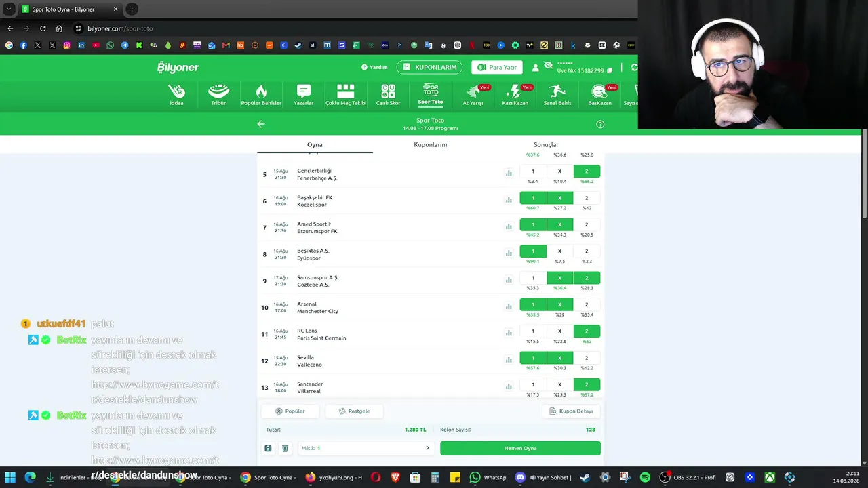This screenshot has height=488, width=868.
Task: Toggle pick 1 for Sevilla - Vallecano
Action: tap(533, 358)
